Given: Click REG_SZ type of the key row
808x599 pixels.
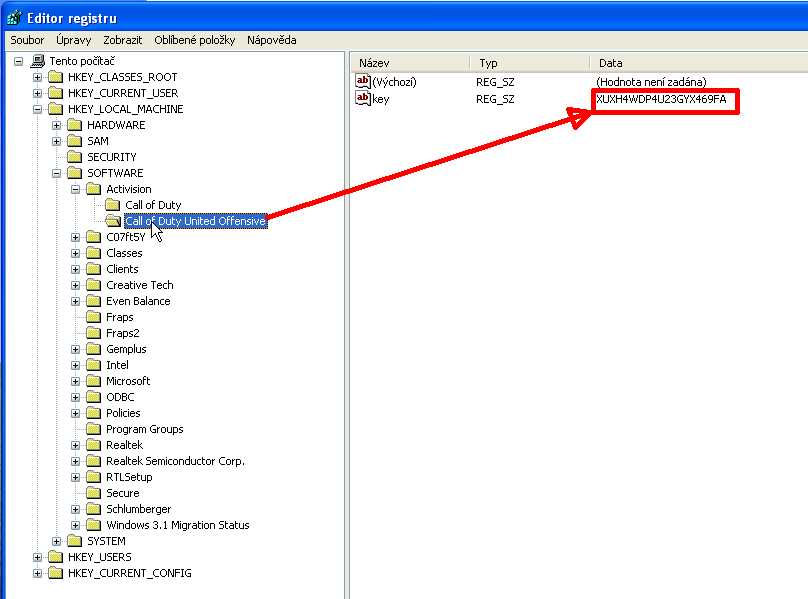Looking at the screenshot, I should click(495, 99).
